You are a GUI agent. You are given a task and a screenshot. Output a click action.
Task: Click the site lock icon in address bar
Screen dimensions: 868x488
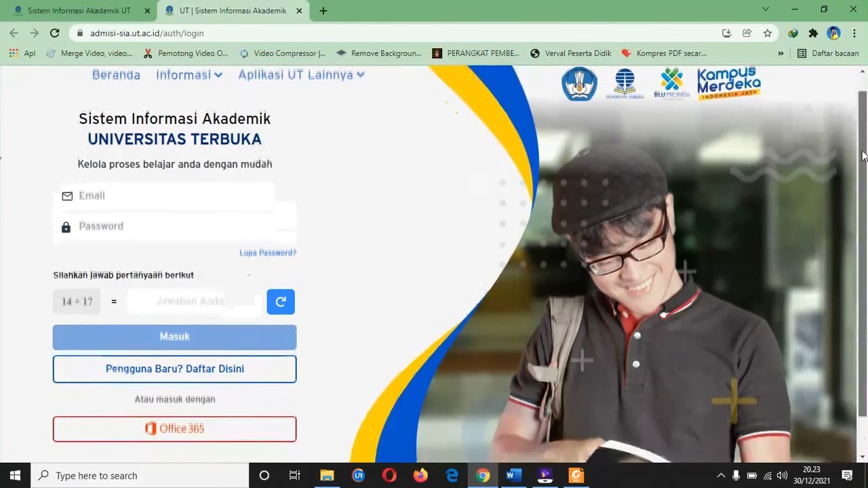(x=80, y=33)
